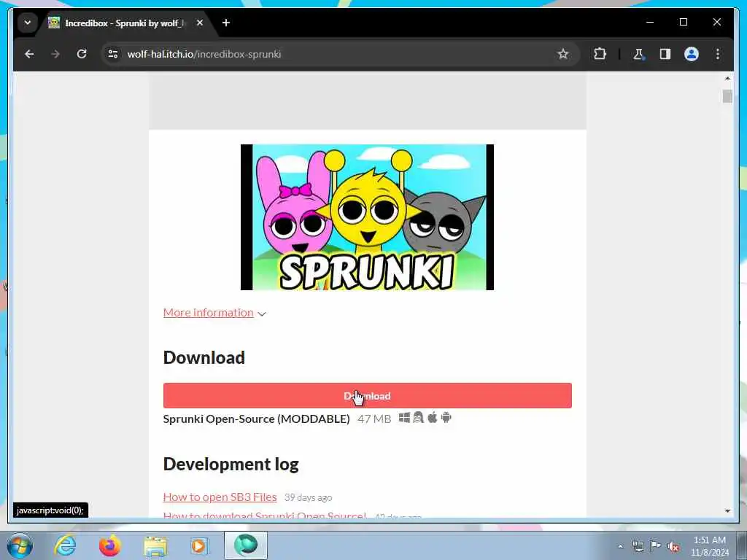Expand the More information link
This screenshot has height=560, width=747.
208,313
